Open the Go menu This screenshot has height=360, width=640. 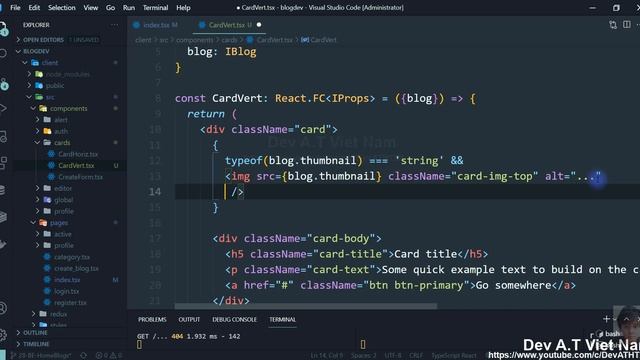(110, 7)
